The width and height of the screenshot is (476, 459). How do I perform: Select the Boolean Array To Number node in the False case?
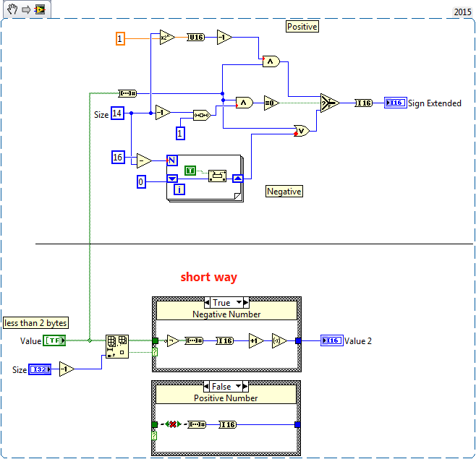point(197,424)
